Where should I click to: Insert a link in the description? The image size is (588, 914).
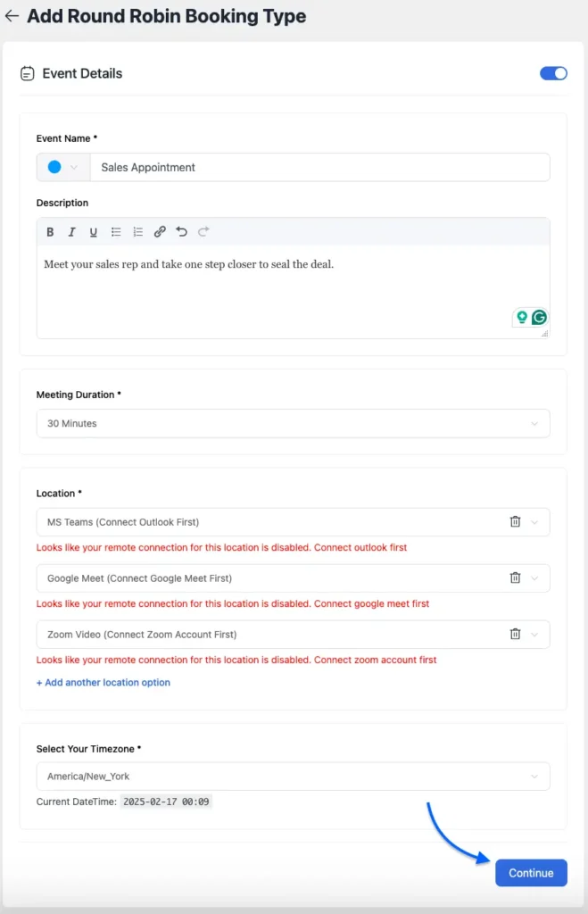pyautogui.click(x=160, y=232)
